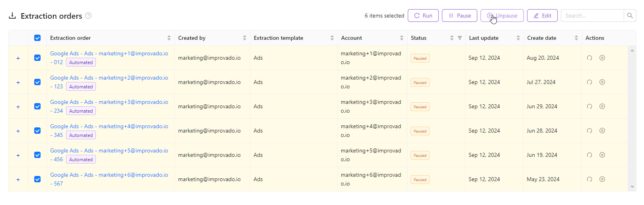The height and width of the screenshot is (205, 644).
Task: Run order 567 using its refresh icon
Action: (x=590, y=179)
